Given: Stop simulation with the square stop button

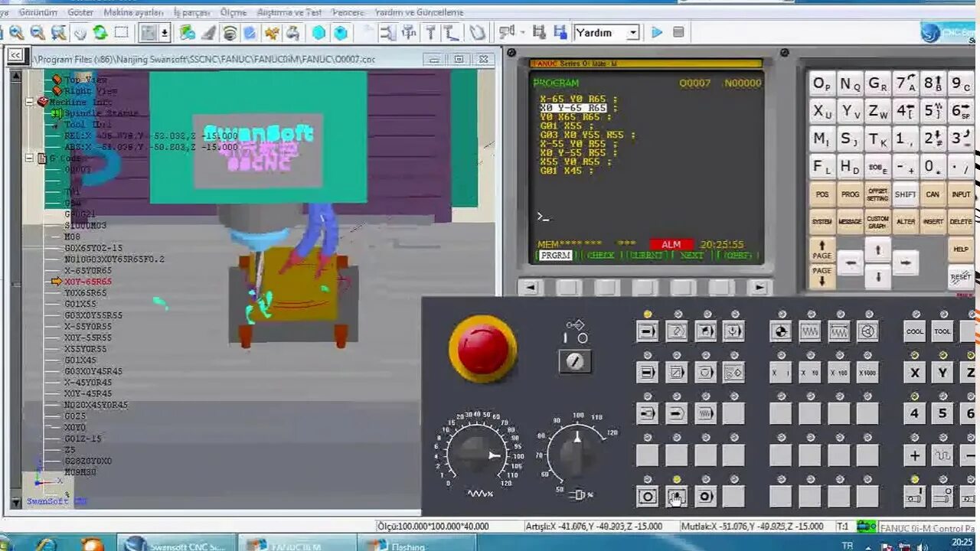Looking at the screenshot, I should pos(678,32).
